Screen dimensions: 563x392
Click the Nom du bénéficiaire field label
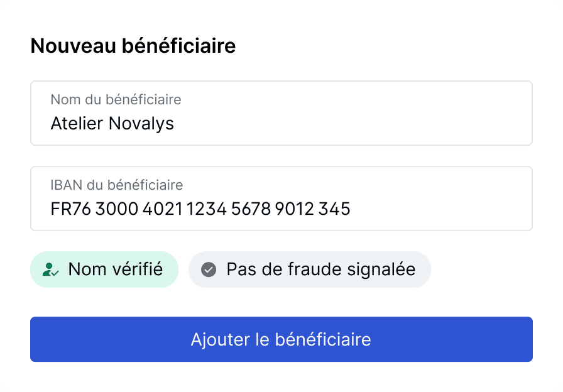pos(116,99)
